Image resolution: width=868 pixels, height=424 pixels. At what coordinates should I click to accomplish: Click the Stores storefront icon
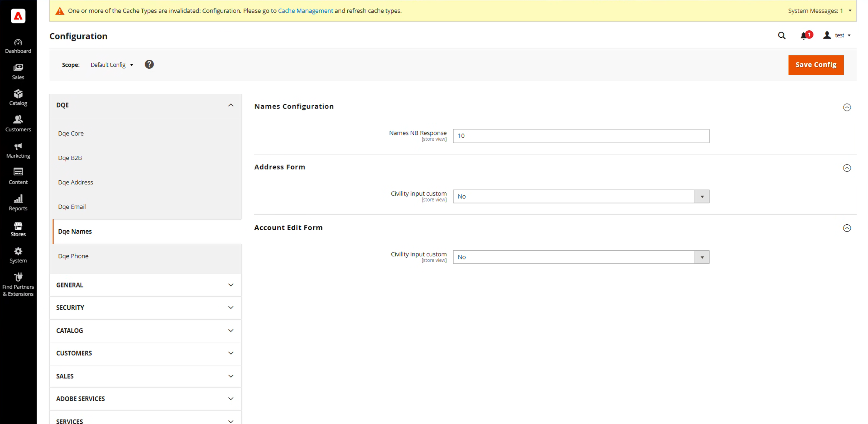[x=18, y=226]
